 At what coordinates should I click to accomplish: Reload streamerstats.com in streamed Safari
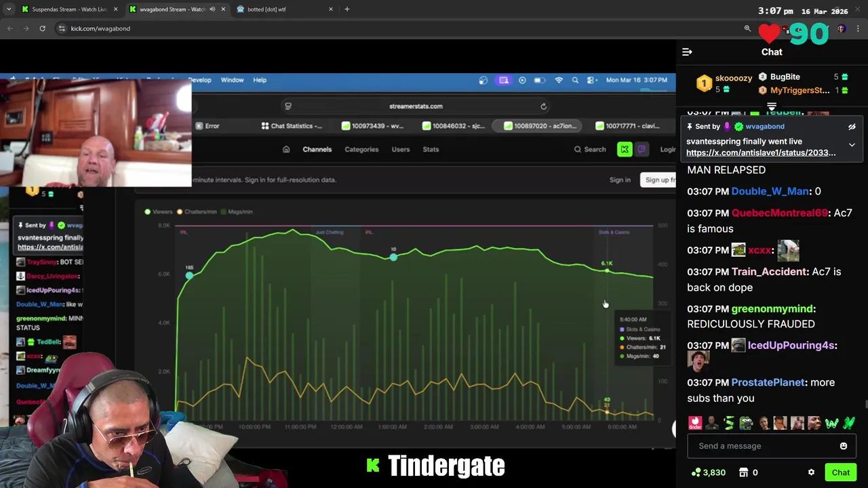click(543, 106)
